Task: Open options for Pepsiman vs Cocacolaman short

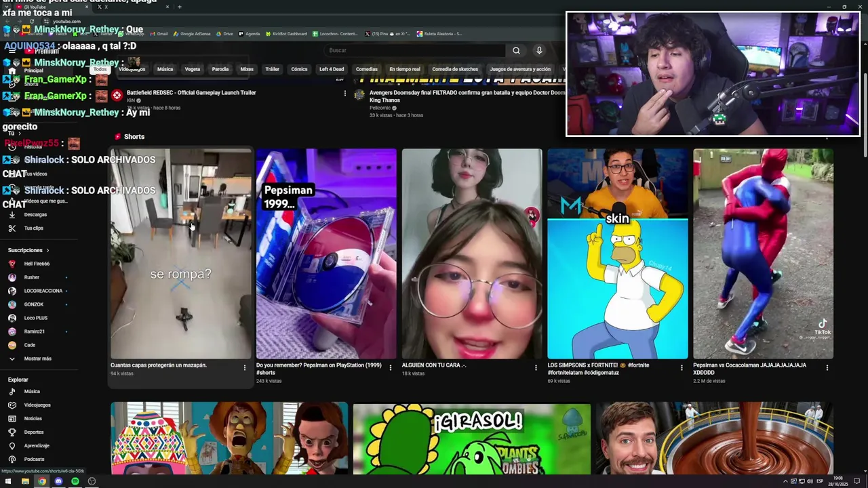Action: pyautogui.click(x=827, y=367)
